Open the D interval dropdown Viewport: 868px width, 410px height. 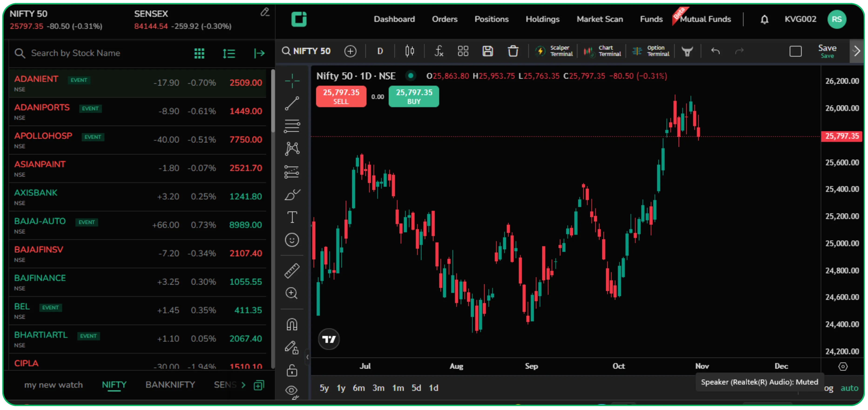(380, 51)
